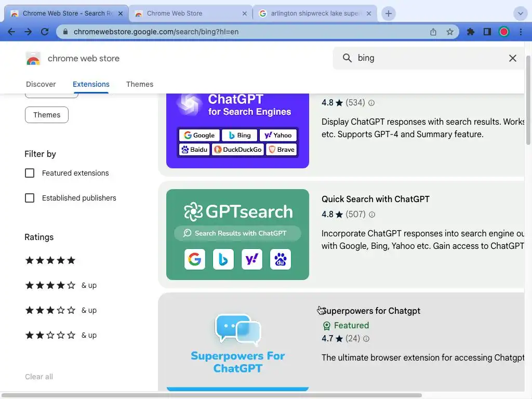Bookmark this page with star icon
This screenshot has width=532, height=399.
(x=450, y=32)
